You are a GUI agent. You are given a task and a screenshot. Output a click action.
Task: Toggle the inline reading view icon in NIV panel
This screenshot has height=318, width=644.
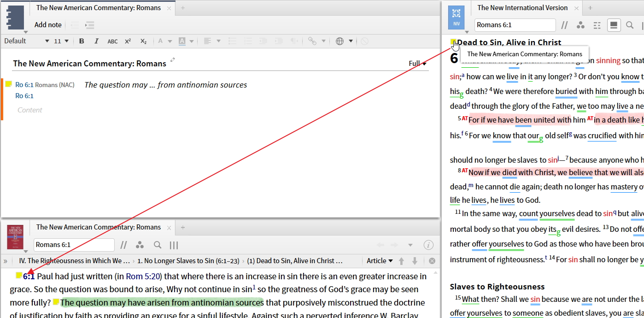(614, 25)
